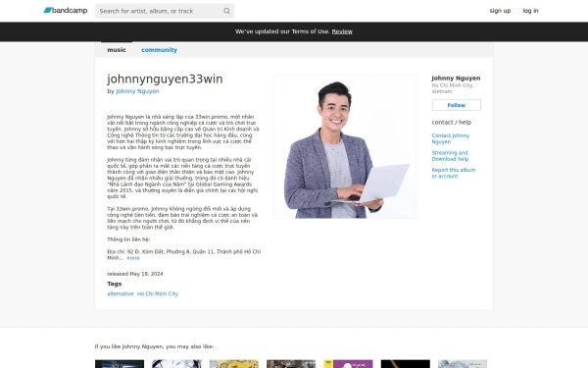588x368 pixels.
Task: Open Johnny Nguyen name in the sidebar
Action: [x=456, y=79]
